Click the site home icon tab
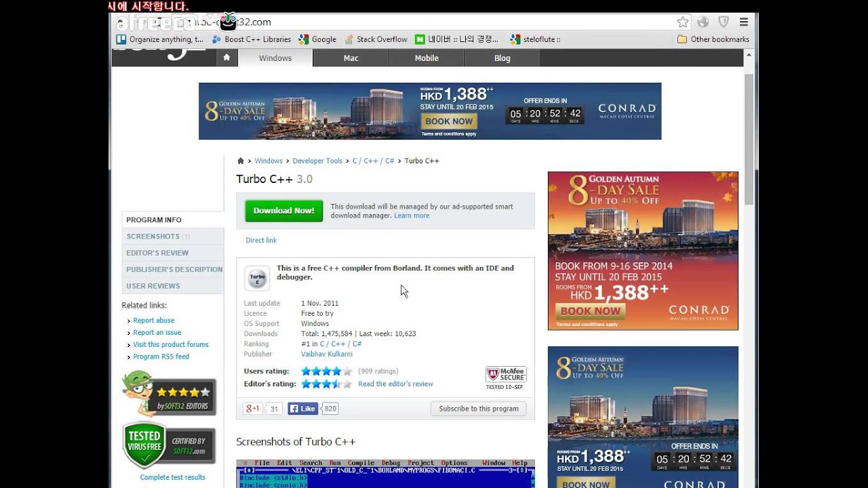Image resolution: width=868 pixels, height=488 pixels. tap(226, 58)
